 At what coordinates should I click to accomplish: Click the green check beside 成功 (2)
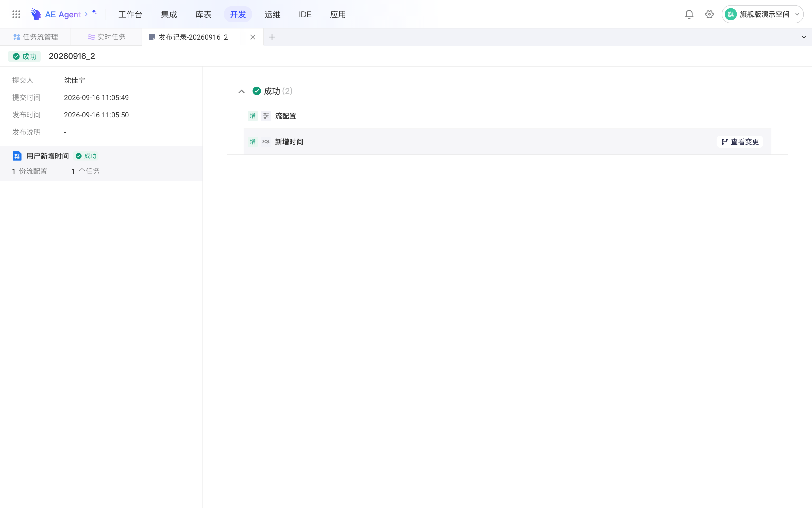click(257, 91)
